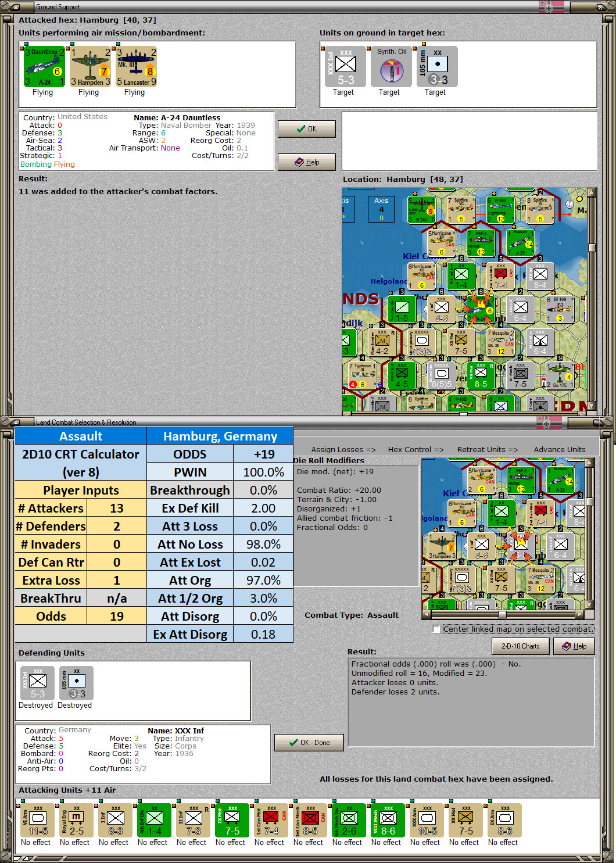Click the B-24J bomber counter on map
This screenshot has width=616, height=863.
421,210
